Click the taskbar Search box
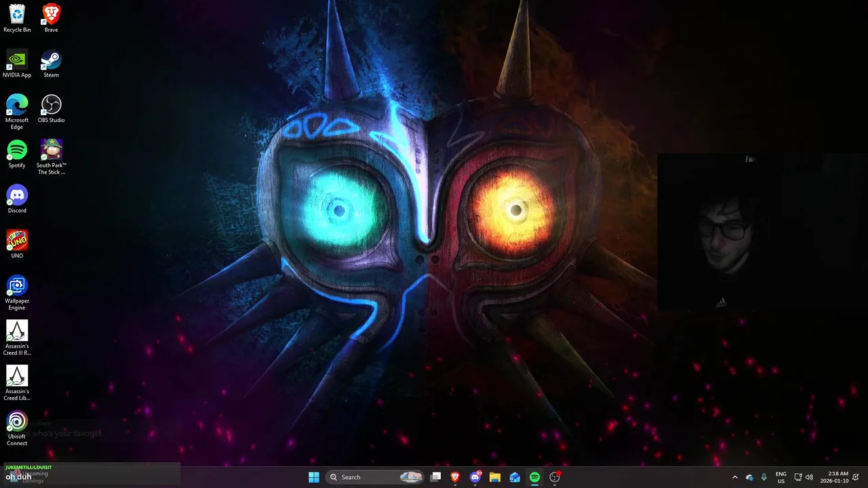The image size is (868, 488). [x=375, y=477]
